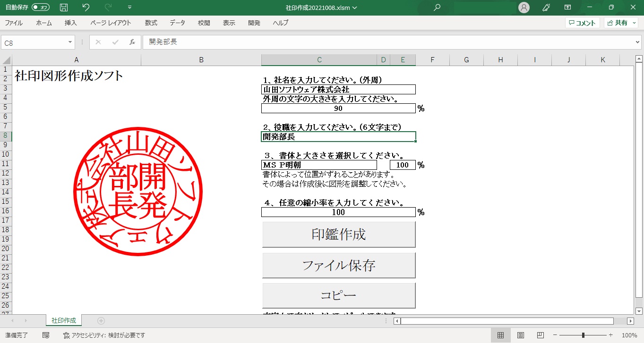
Task: Open the 開発 ribbon tab
Action: 254,23
